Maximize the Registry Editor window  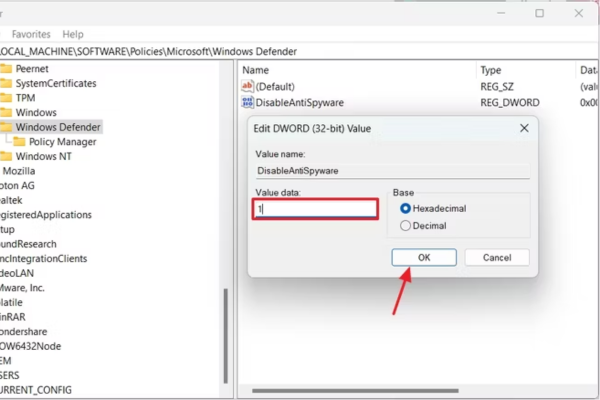tap(540, 13)
